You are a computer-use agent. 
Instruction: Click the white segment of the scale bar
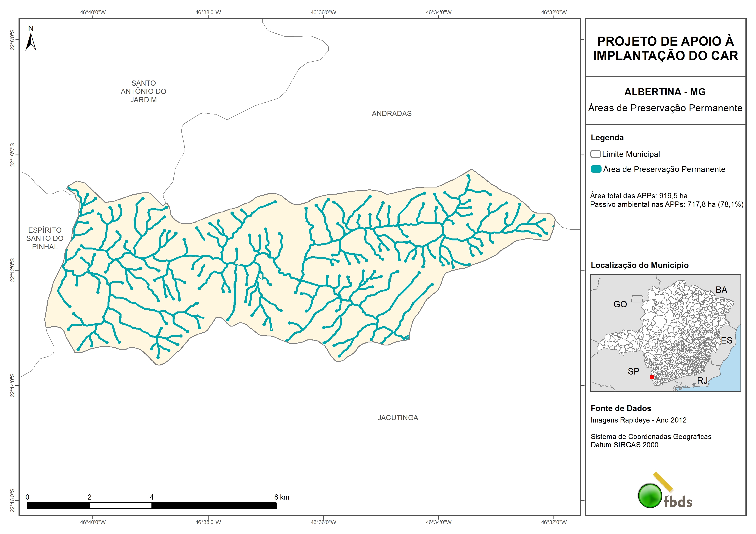120,506
